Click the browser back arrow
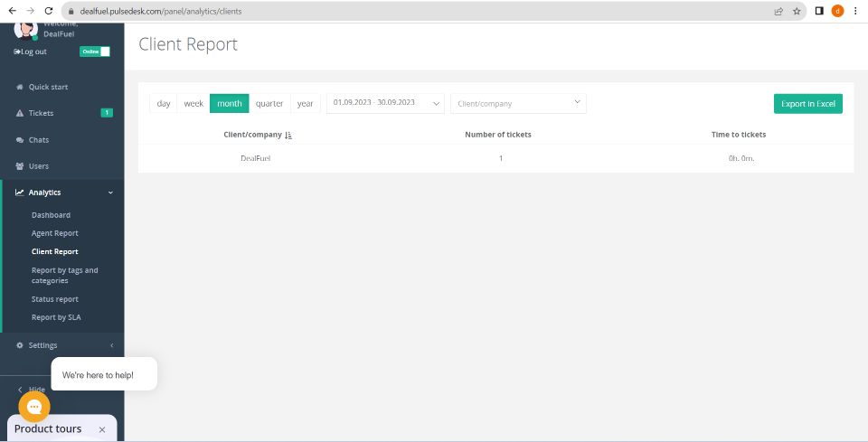 [12, 11]
